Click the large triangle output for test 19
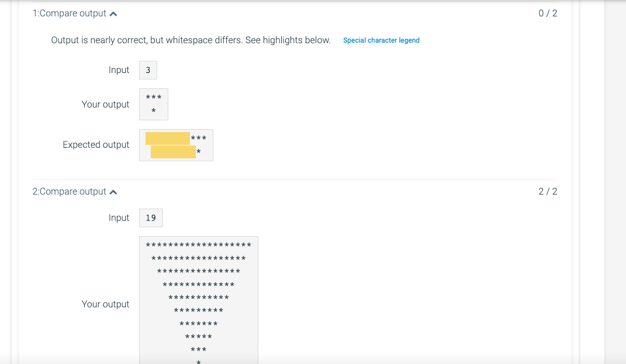The image size is (626, 364). coord(198,298)
